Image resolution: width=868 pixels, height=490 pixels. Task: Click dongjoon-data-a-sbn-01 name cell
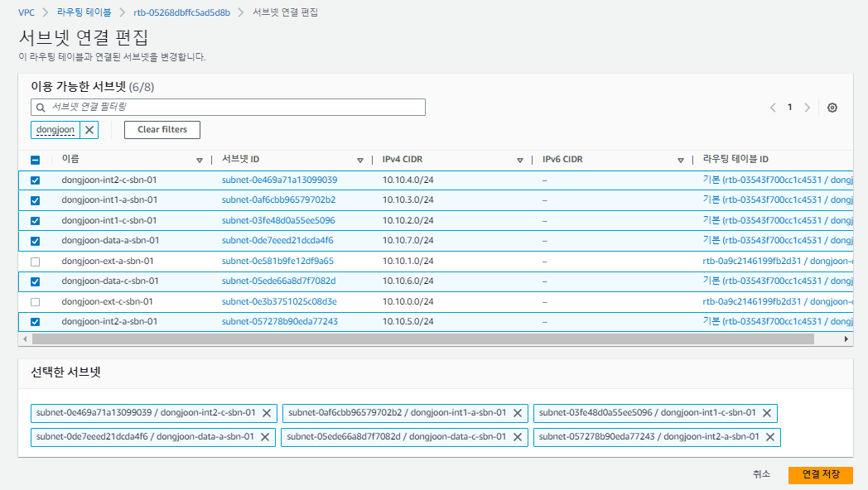110,240
